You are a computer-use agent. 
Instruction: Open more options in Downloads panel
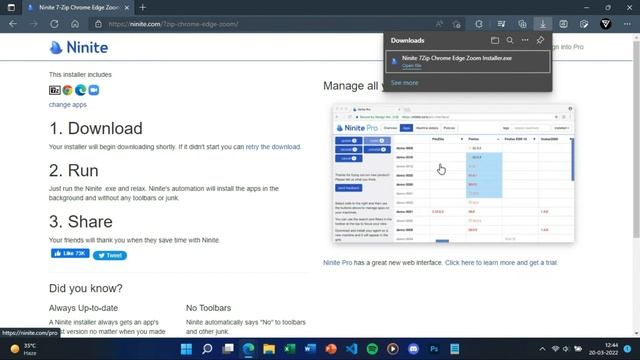525,40
